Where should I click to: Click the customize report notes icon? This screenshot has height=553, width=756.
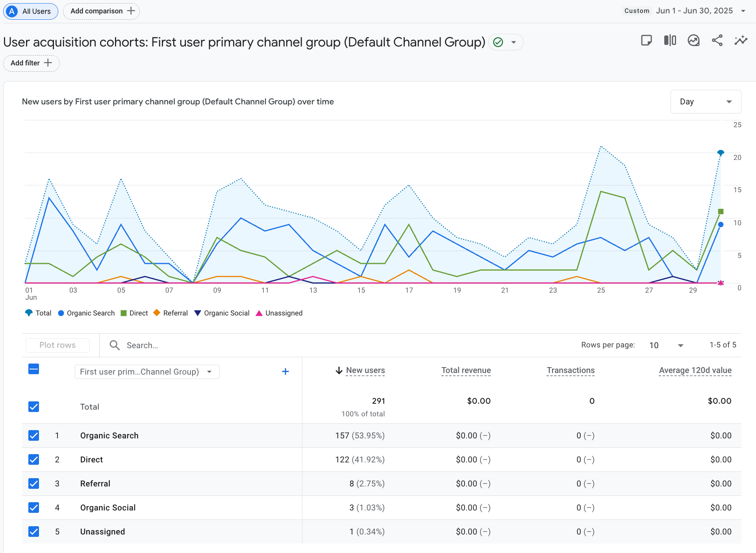pos(646,41)
